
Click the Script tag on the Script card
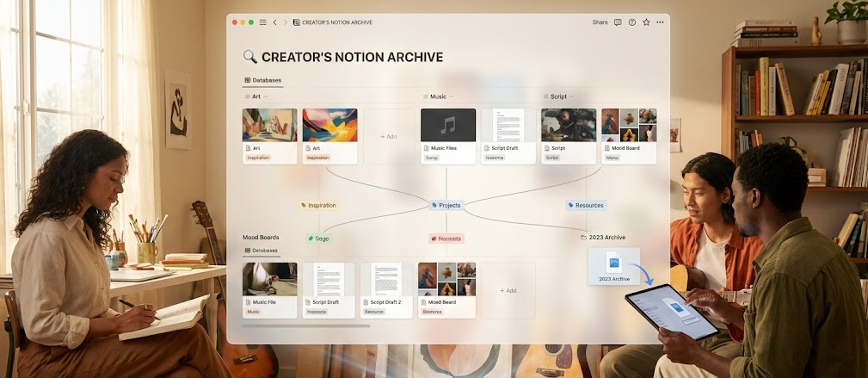tap(552, 158)
